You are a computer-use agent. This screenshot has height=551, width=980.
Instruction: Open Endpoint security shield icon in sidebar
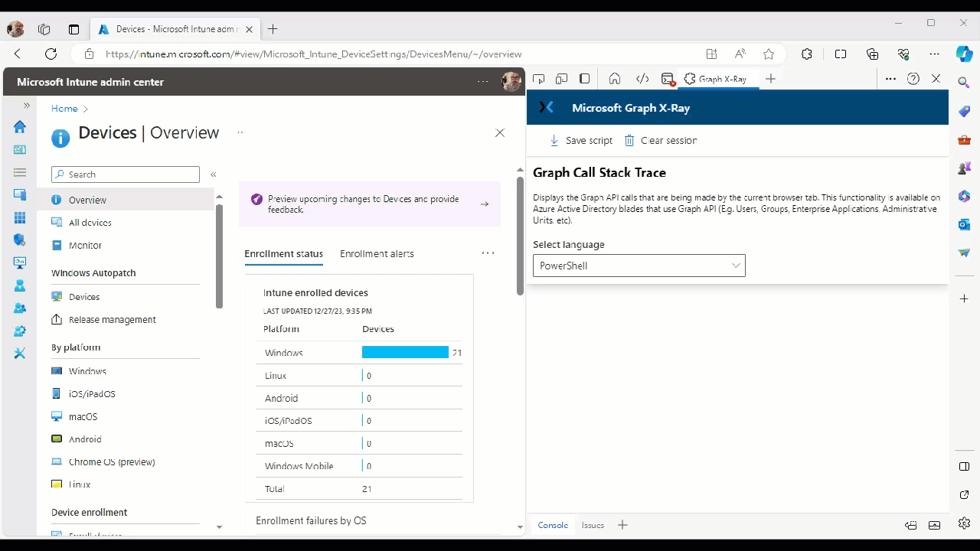[x=20, y=240]
